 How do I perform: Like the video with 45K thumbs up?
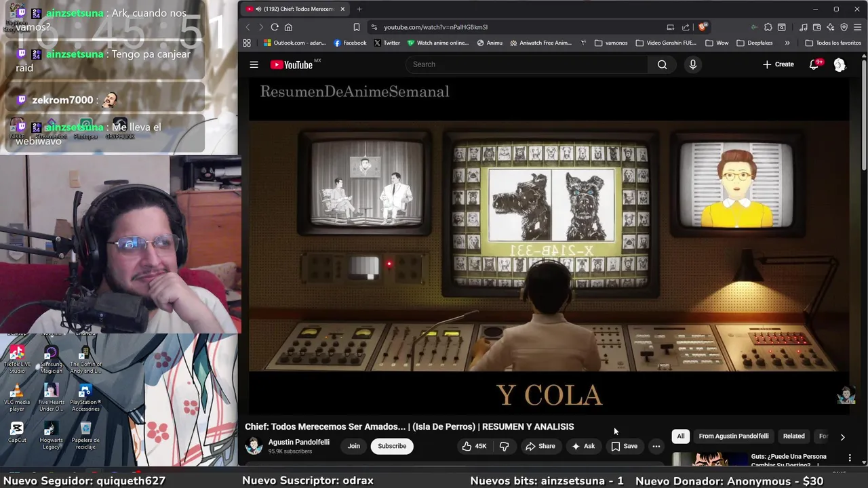475,446
